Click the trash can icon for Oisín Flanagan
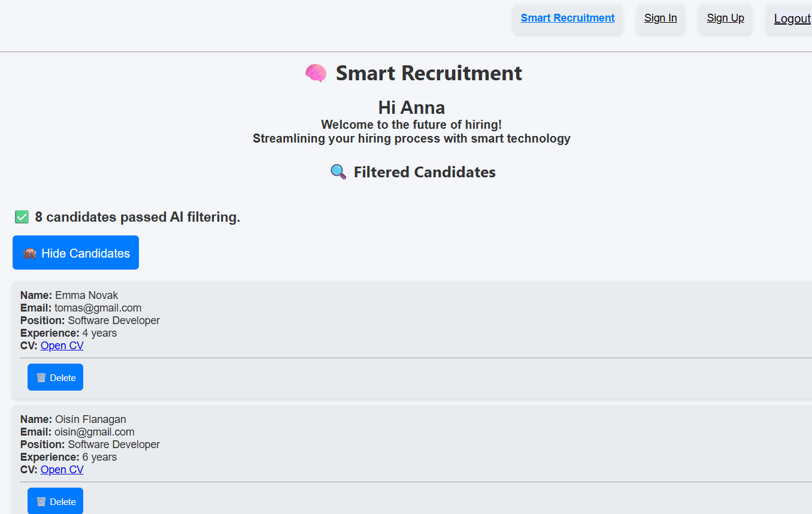The width and height of the screenshot is (812, 514). 41,501
